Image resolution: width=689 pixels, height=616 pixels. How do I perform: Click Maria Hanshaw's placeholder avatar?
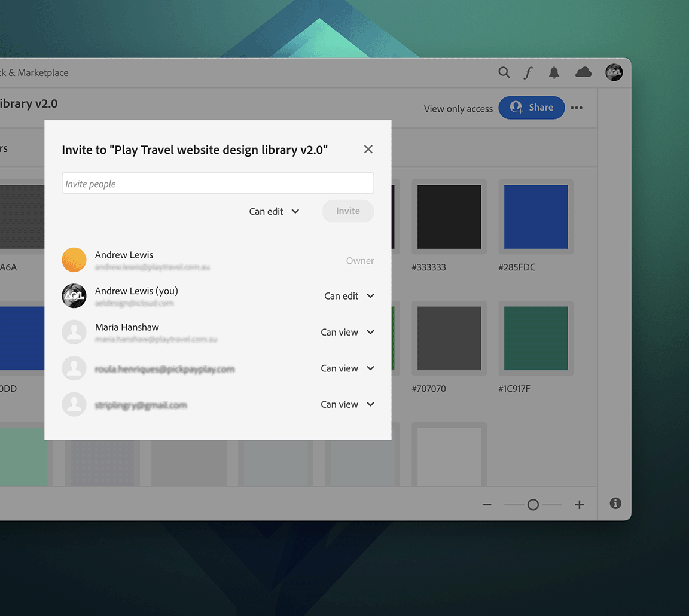pos(74,332)
